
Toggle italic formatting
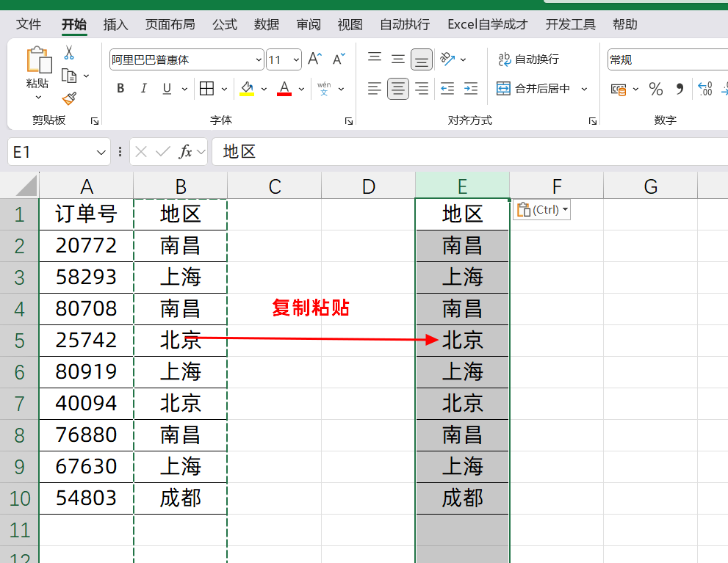coord(143,88)
